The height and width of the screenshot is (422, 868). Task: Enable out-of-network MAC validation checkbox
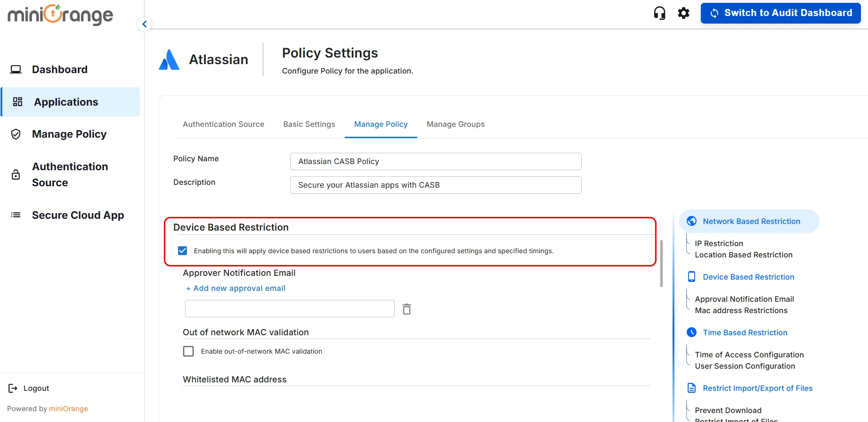click(188, 351)
